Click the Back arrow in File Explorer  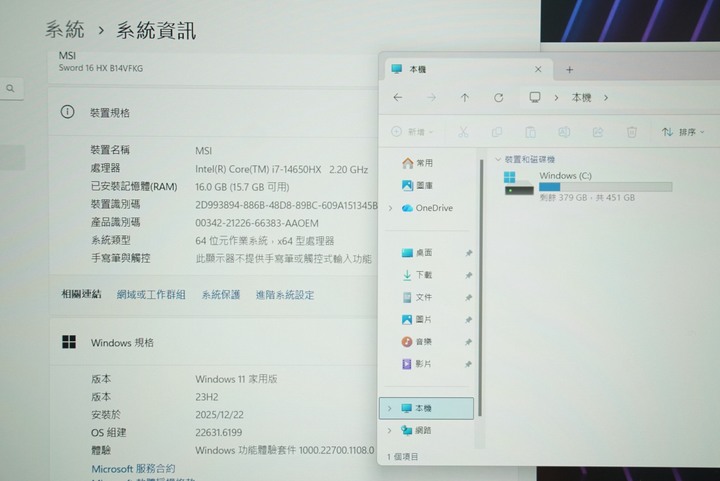[398, 98]
